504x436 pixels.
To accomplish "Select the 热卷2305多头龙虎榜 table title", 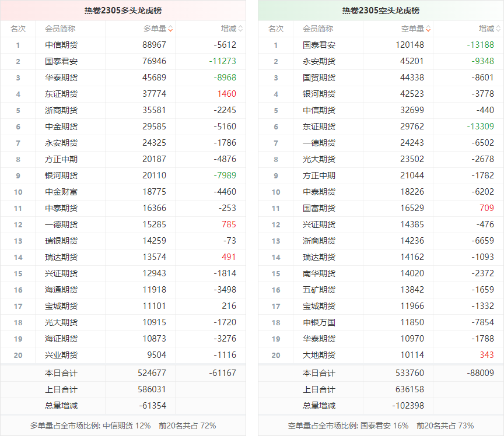I will (123, 10).
